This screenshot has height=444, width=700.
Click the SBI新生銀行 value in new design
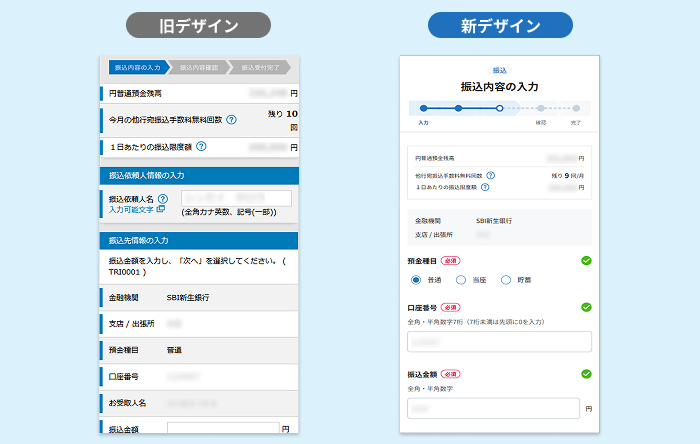tap(494, 221)
